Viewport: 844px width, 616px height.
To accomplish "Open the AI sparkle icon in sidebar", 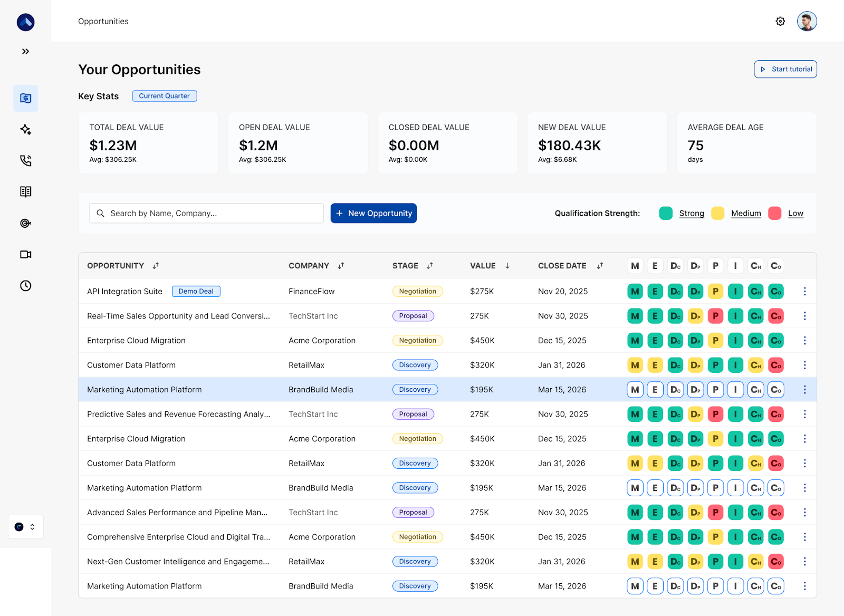I will click(25, 130).
